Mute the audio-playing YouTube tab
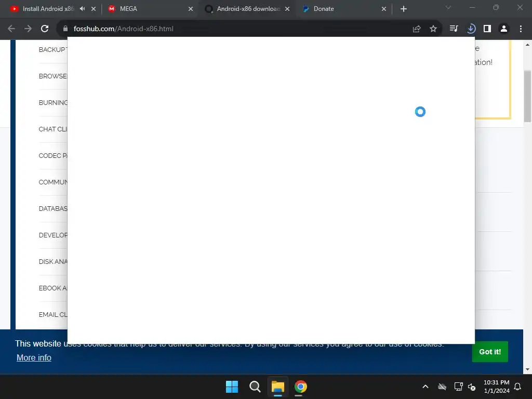 83,9
